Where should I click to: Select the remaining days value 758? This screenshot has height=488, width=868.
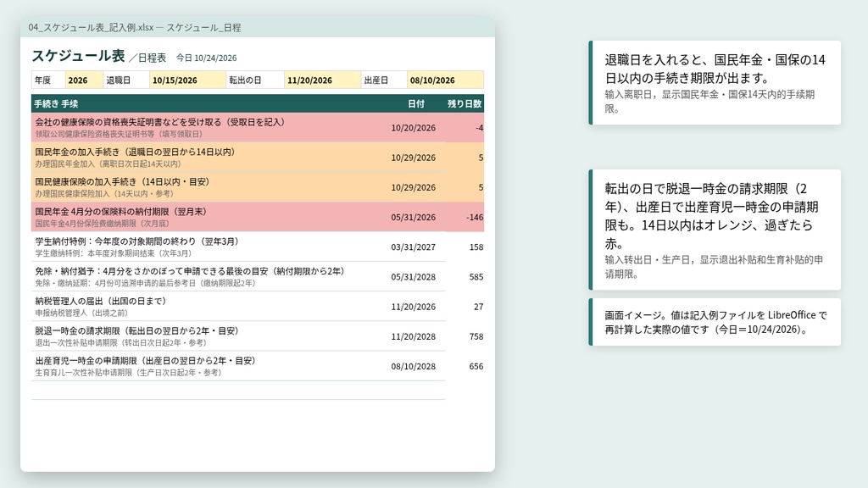tap(476, 337)
